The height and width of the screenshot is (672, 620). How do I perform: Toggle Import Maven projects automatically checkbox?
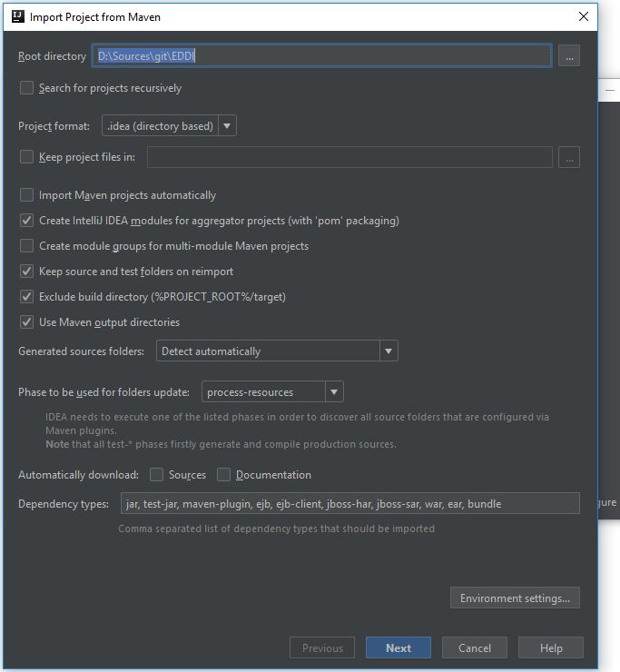(x=27, y=195)
